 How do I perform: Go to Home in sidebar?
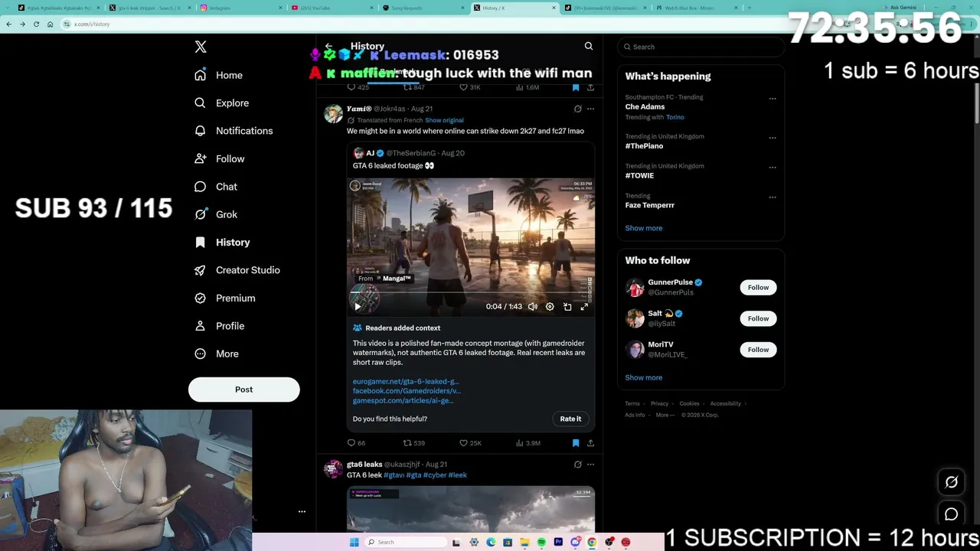click(x=218, y=75)
